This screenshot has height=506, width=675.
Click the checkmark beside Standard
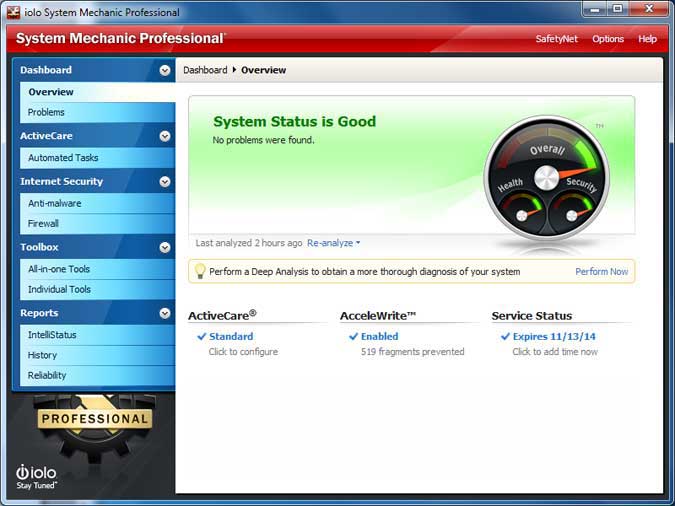pyautogui.click(x=201, y=336)
